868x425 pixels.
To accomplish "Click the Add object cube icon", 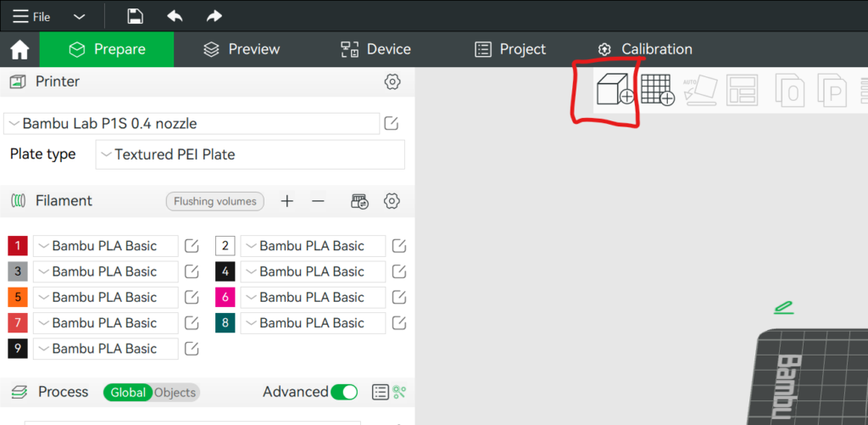I will pos(614,88).
